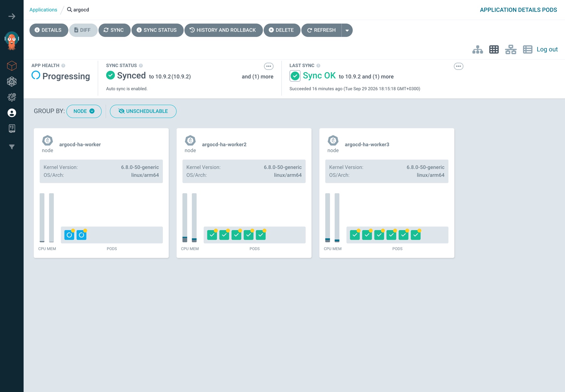The image size is (565, 392).
Task: Click the App Health help icon
Action: 63,66
